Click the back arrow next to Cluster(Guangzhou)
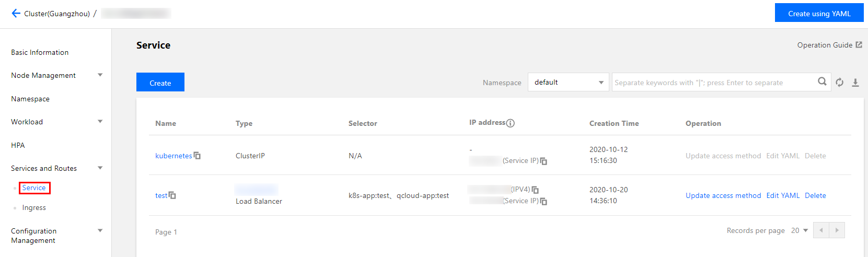 [16, 14]
